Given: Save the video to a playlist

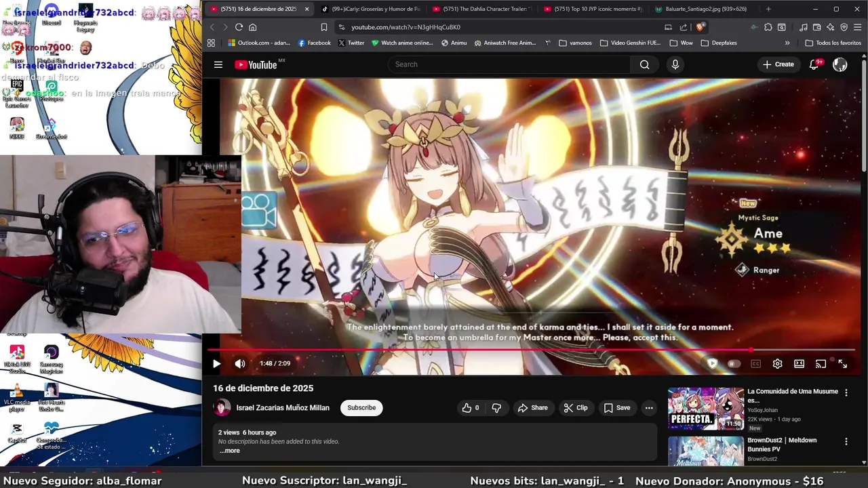Looking at the screenshot, I should 617,408.
